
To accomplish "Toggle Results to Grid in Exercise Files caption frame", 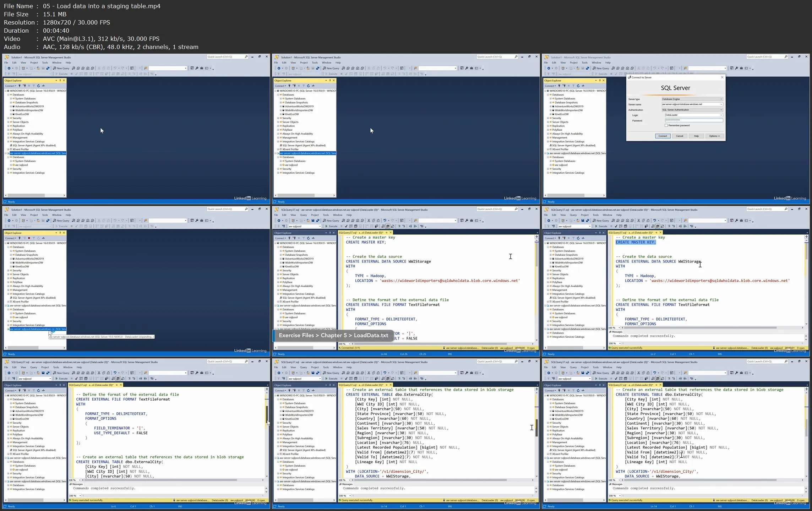I will coord(388,226).
